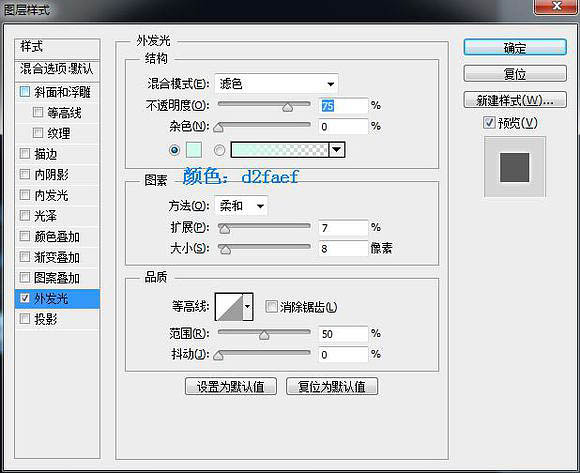Screen dimensions: 580x473
Task: Enable the 纹理 checkbox
Action: [38, 133]
